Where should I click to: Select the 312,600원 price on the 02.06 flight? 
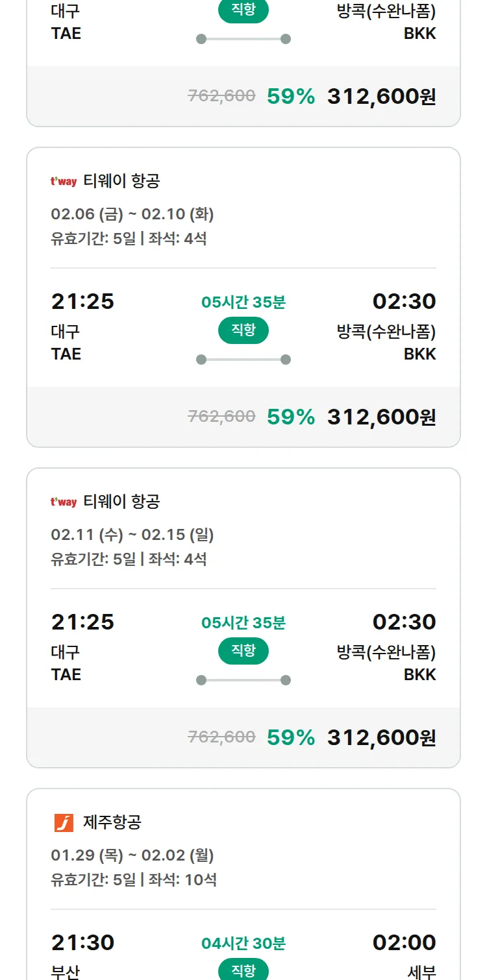point(381,417)
